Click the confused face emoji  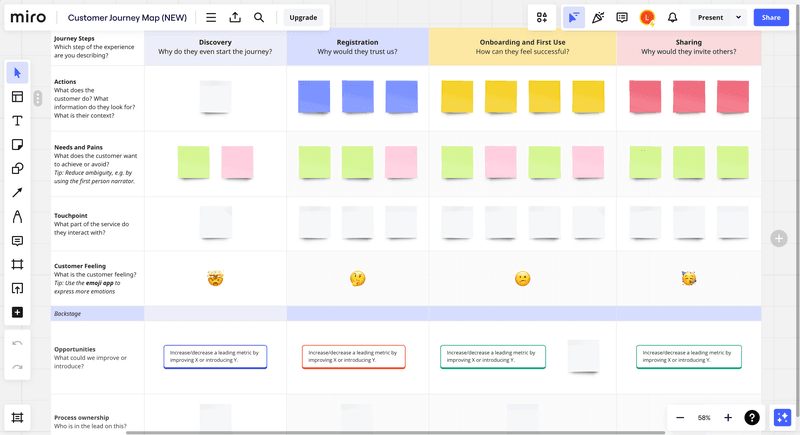click(x=522, y=278)
